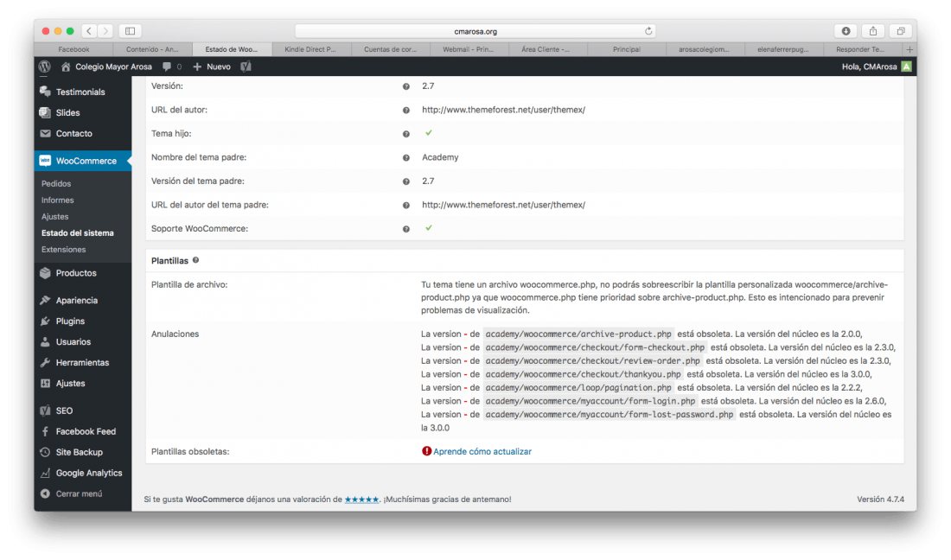Image resolution: width=951 pixels, height=560 pixels.
Task: Switch to the Área Cliente tab
Action: click(546, 49)
